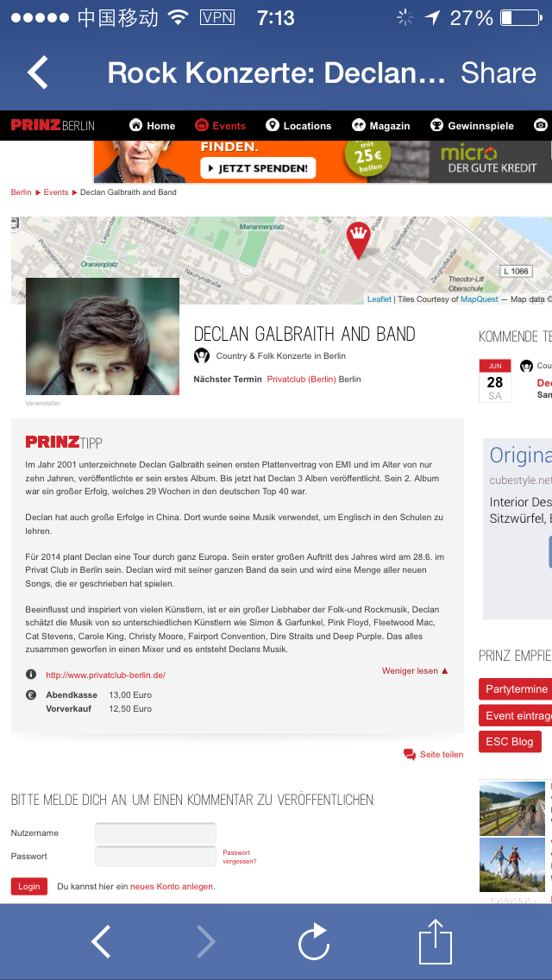This screenshot has height=980, width=552.
Task: Open the Home menu item
Action: pyautogui.click(x=153, y=126)
